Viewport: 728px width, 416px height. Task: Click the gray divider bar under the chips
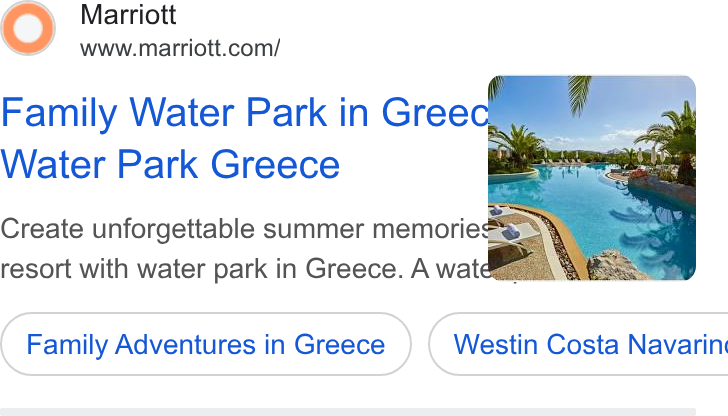[x=348, y=412]
